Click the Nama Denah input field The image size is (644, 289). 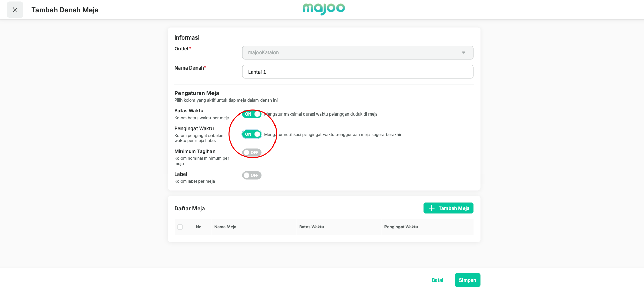click(358, 72)
